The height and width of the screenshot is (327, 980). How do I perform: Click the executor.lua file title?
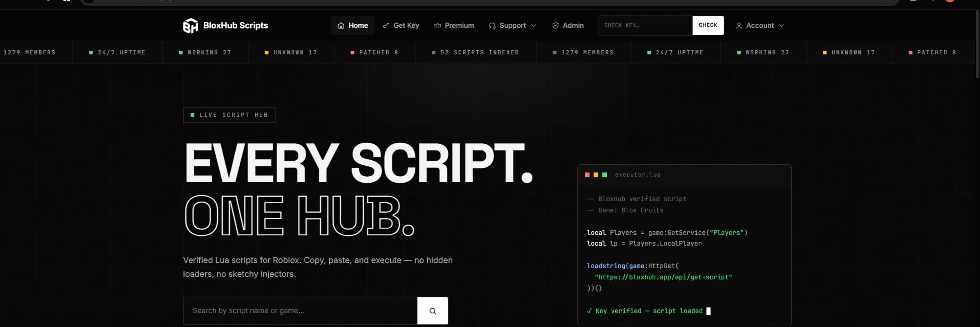638,175
